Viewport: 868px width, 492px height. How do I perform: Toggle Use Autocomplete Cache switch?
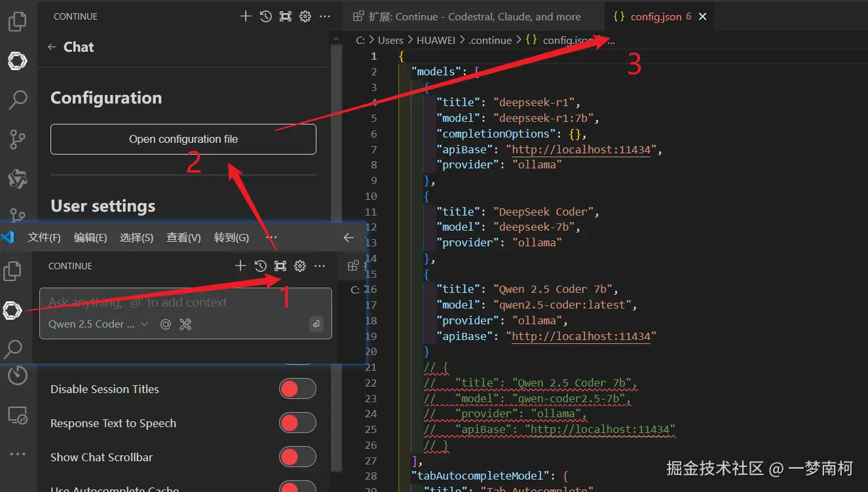click(x=297, y=486)
